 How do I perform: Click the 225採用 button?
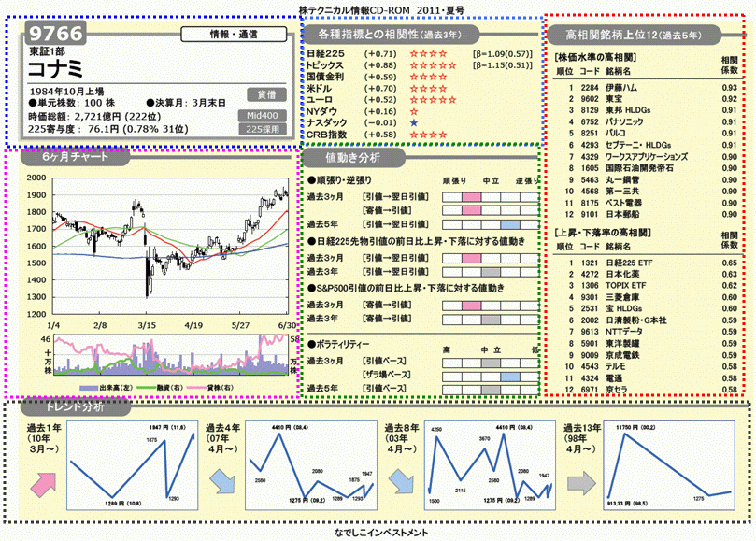point(263,129)
